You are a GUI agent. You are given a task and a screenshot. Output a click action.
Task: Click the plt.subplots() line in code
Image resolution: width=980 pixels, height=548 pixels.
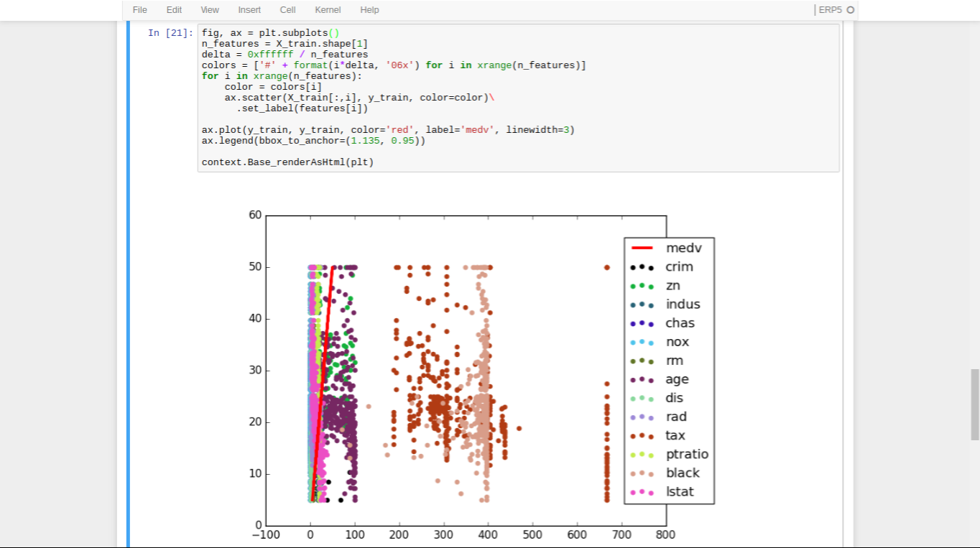pos(270,33)
